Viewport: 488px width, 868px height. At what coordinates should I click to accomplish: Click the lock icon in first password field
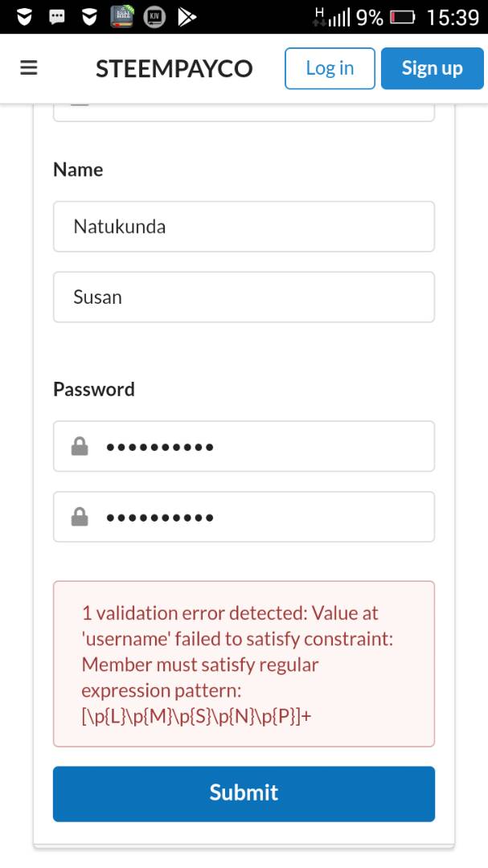point(80,446)
